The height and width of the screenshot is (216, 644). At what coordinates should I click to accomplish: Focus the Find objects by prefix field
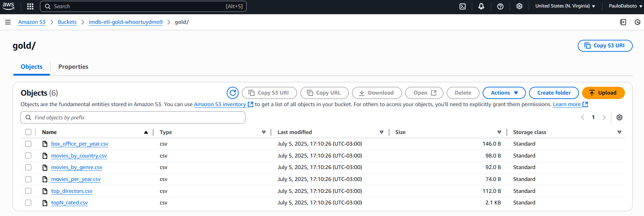133,117
